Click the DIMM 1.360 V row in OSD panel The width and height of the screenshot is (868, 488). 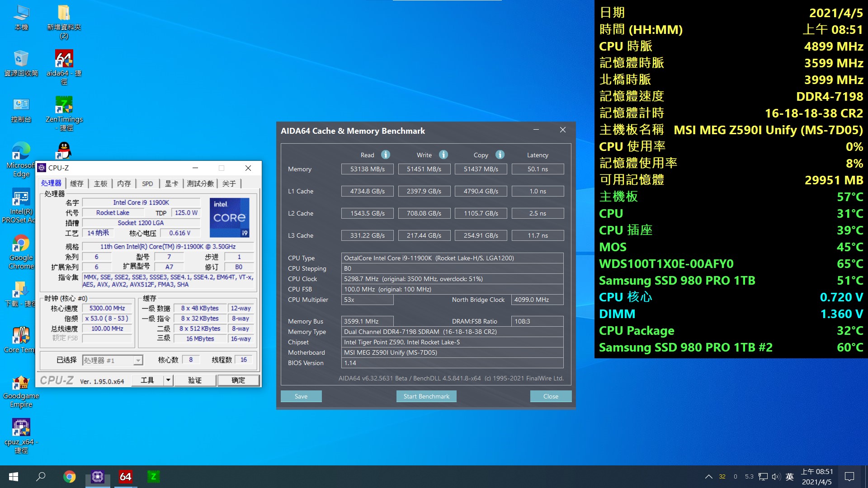click(731, 314)
